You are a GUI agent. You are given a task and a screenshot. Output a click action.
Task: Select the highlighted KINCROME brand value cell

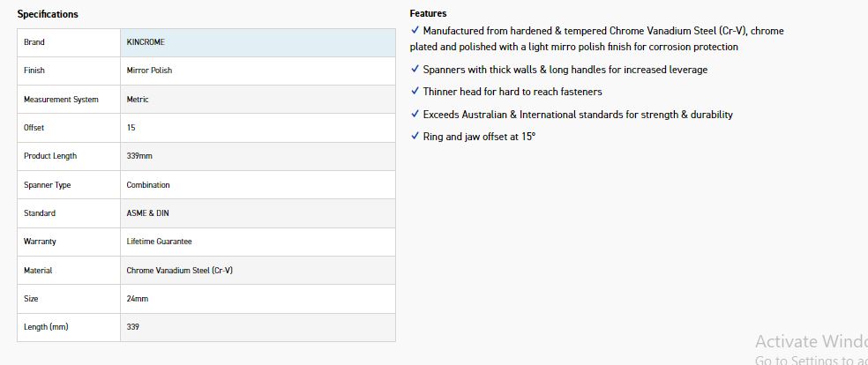click(x=258, y=42)
